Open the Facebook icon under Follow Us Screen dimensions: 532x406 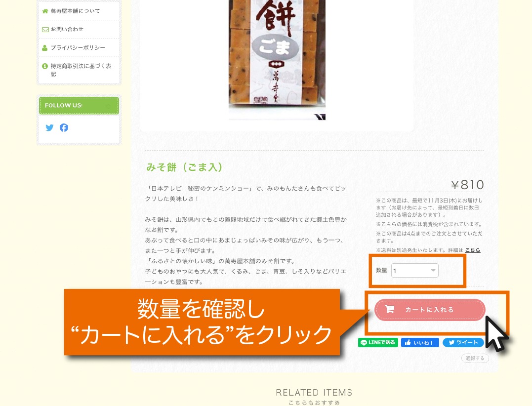(64, 127)
